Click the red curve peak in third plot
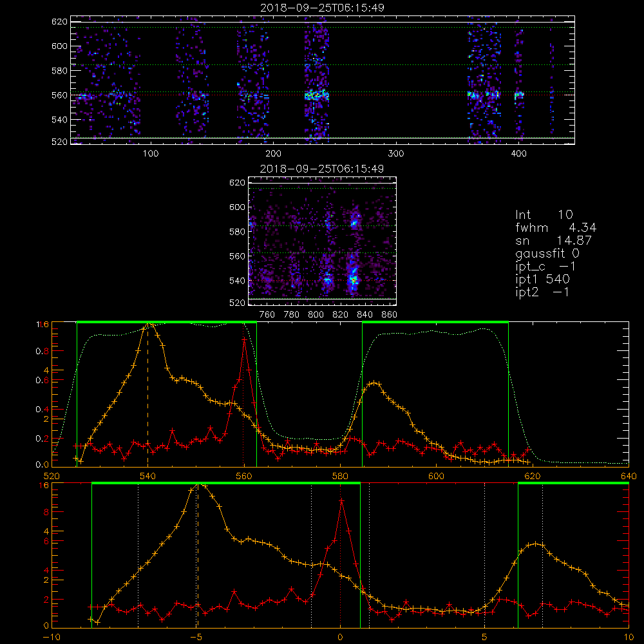The width and height of the screenshot is (644, 644). pos(244,339)
